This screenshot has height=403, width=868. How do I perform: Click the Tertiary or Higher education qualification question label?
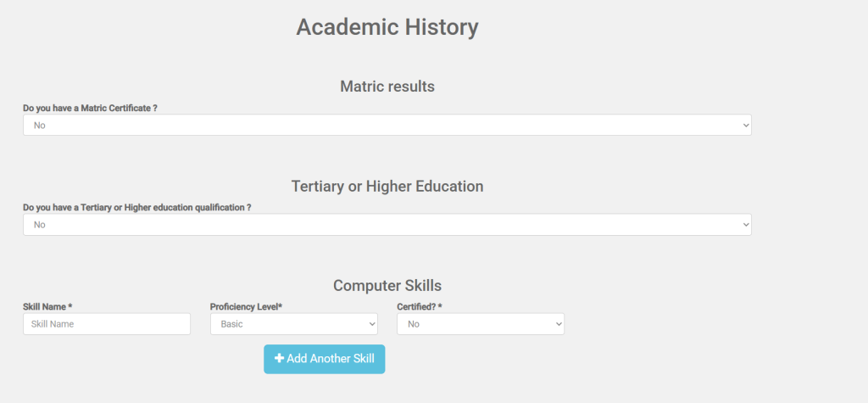(136, 208)
